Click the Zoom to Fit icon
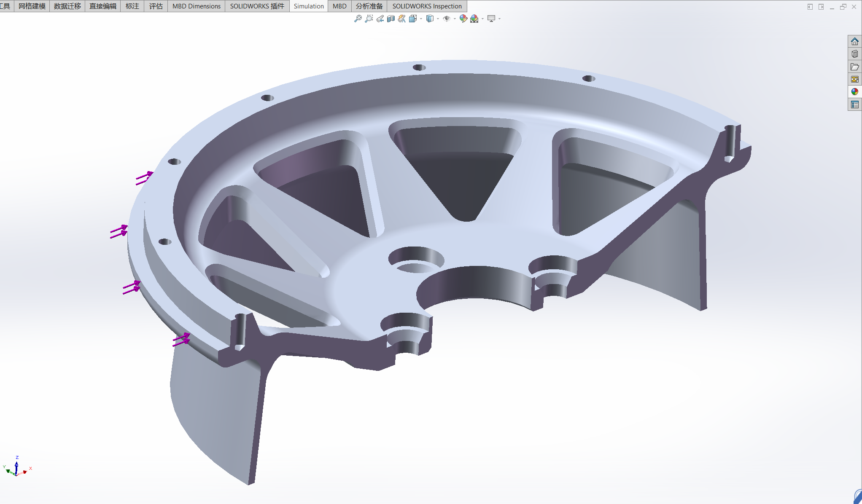Image resolution: width=862 pixels, height=504 pixels. click(x=358, y=19)
